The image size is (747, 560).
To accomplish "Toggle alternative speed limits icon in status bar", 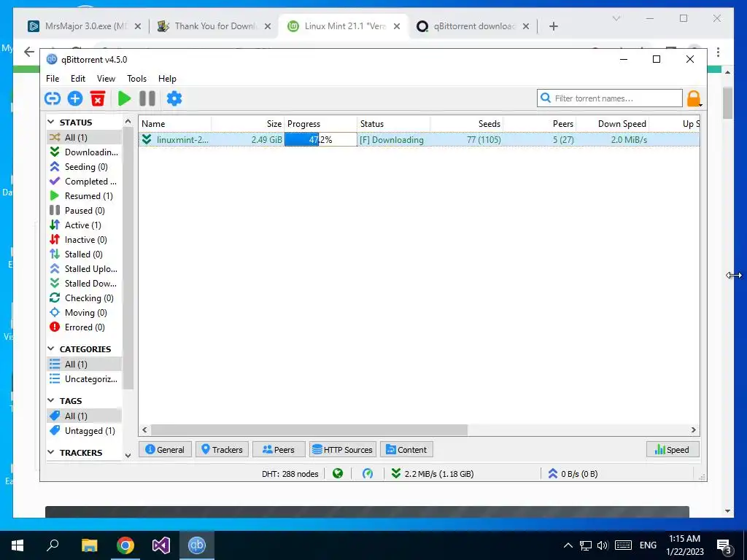I will coord(368,473).
